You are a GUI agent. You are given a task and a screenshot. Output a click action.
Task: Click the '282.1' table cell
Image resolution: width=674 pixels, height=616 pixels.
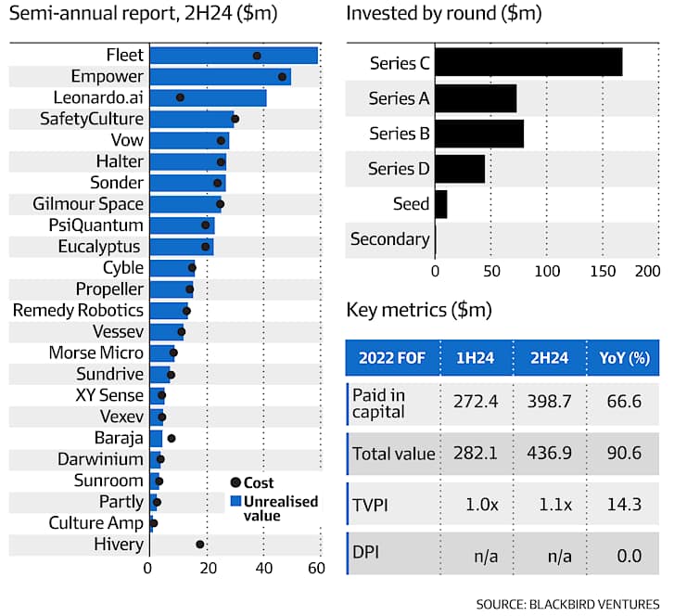(x=476, y=453)
